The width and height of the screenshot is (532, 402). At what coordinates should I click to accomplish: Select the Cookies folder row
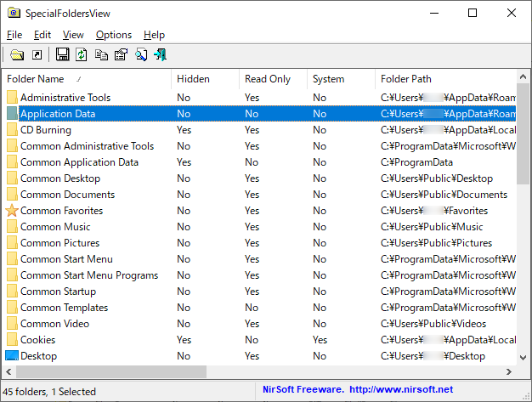[38, 340]
